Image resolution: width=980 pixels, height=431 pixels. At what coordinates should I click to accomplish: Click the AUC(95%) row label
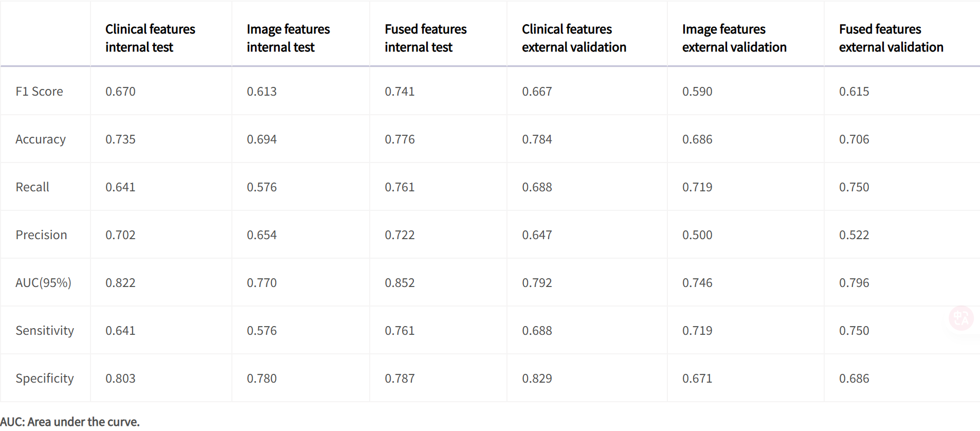43,283
